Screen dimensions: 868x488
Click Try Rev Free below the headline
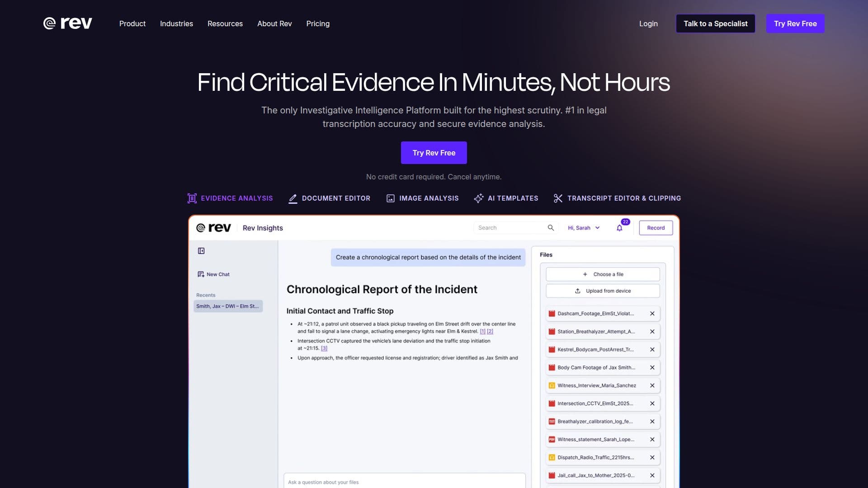click(x=434, y=153)
